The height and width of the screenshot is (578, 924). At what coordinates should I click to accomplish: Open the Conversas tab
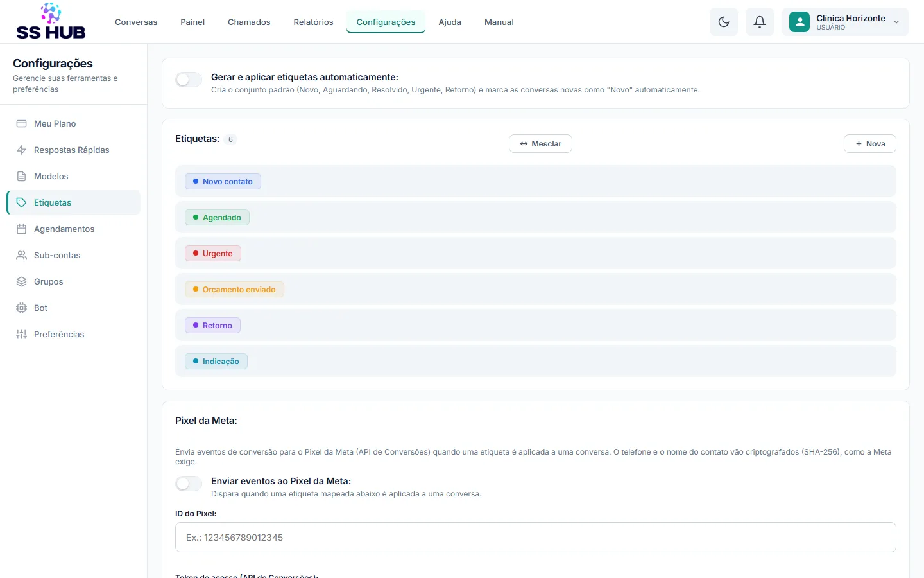click(136, 22)
